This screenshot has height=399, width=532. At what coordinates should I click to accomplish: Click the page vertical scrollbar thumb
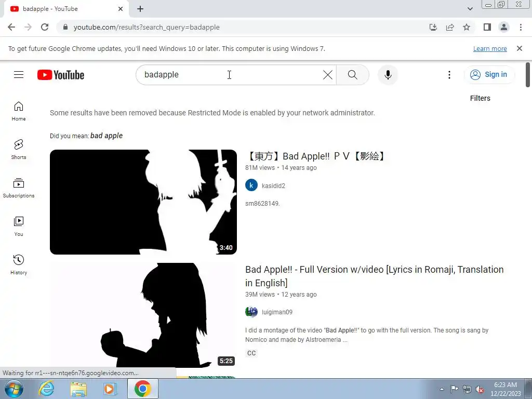pyautogui.click(x=528, y=75)
